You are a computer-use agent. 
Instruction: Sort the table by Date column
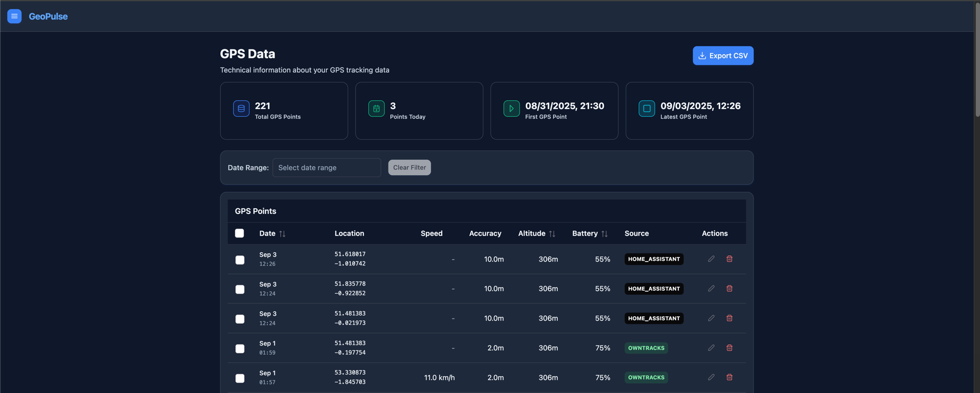point(272,233)
